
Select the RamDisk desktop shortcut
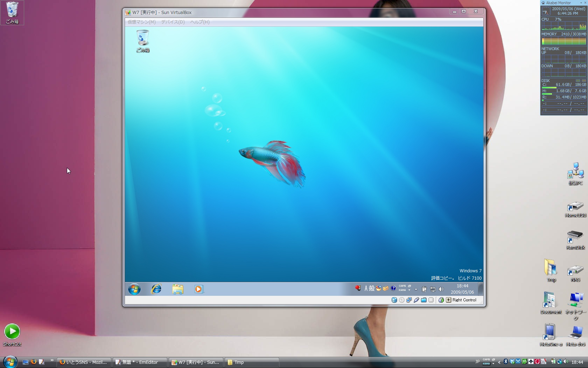tap(575, 240)
